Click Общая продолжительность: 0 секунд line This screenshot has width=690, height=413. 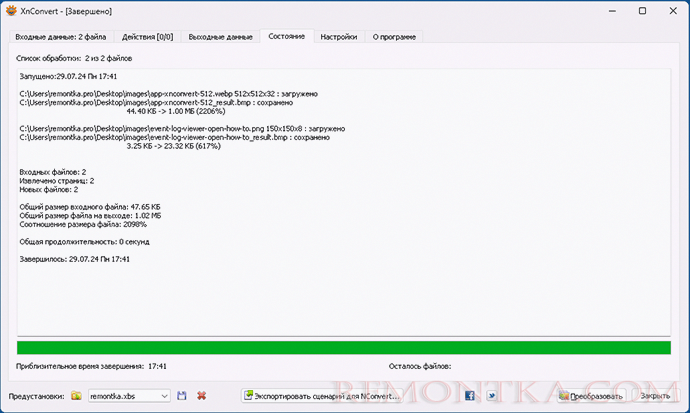point(84,241)
